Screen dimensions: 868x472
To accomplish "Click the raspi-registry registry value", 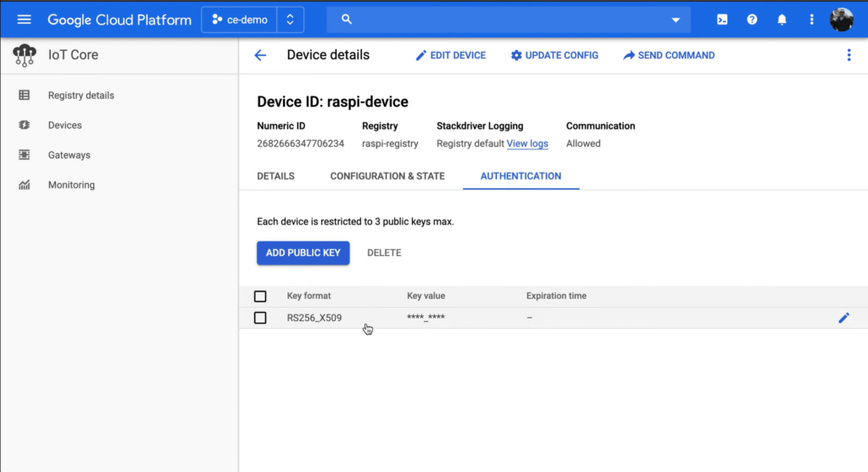I will [x=390, y=143].
